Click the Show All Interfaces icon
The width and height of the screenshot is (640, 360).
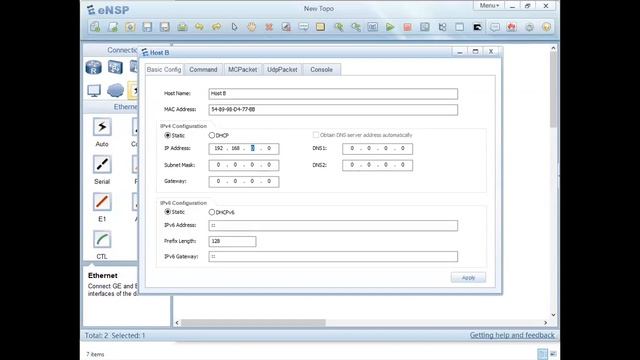coord(442,27)
